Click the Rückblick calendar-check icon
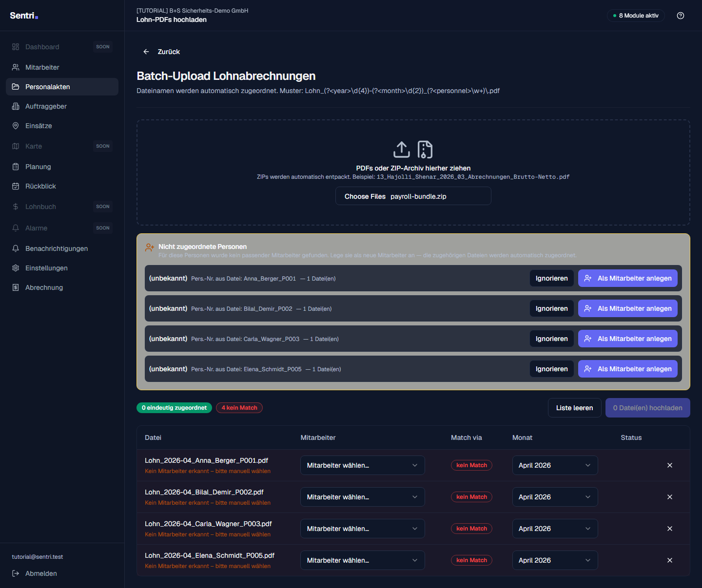The width and height of the screenshot is (702, 588). point(16,186)
